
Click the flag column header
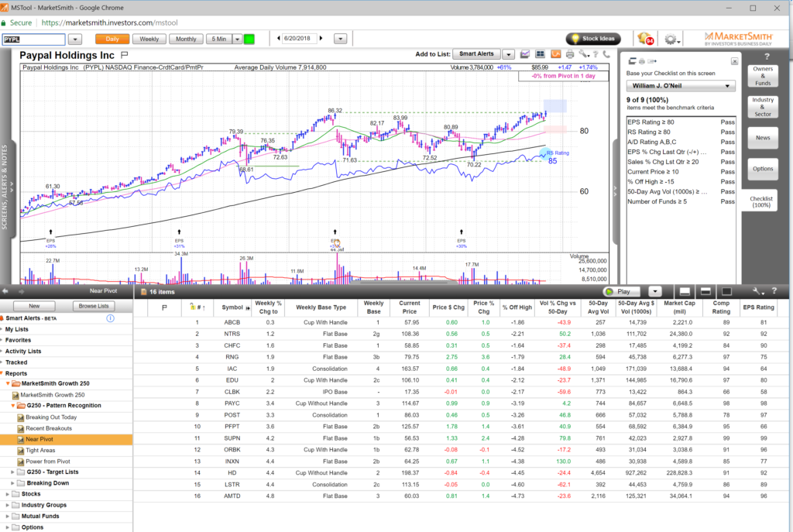[x=164, y=307]
